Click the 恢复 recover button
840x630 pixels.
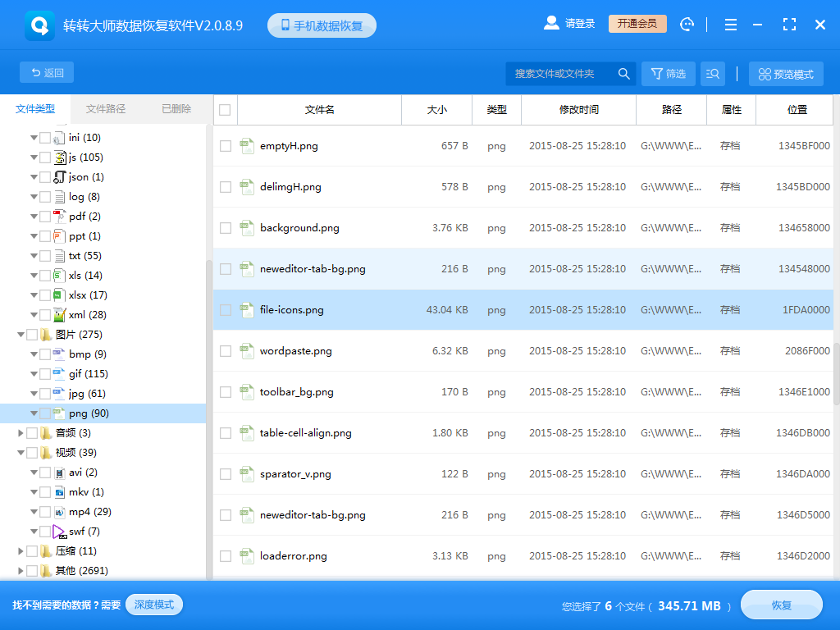pos(781,605)
